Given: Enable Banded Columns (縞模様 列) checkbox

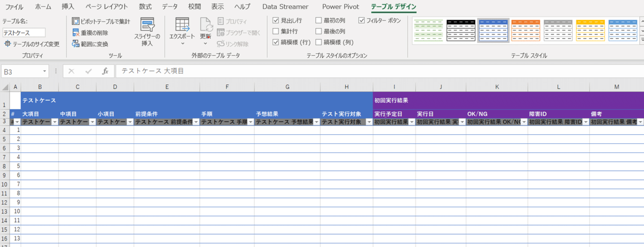Looking at the screenshot, I should (x=319, y=42).
